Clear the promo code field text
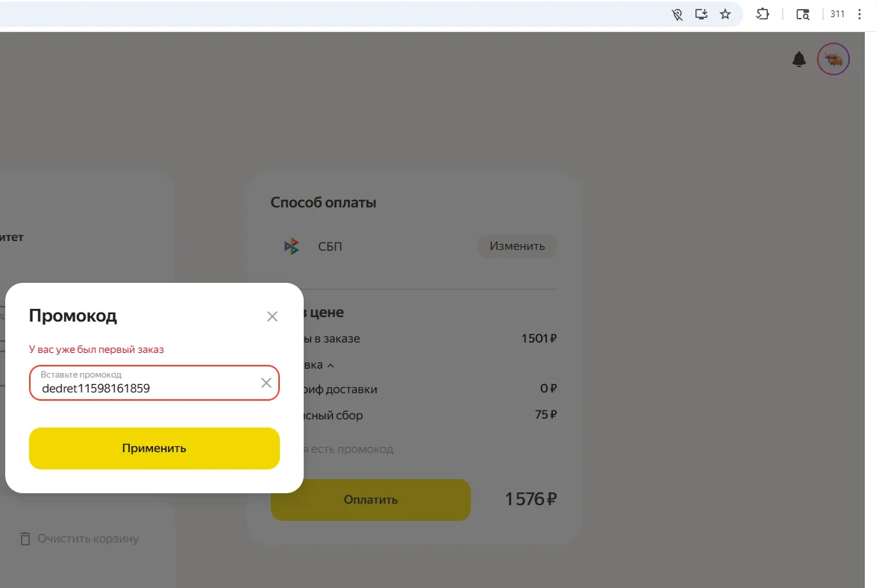Screen dimensions: 876x588 (266, 383)
